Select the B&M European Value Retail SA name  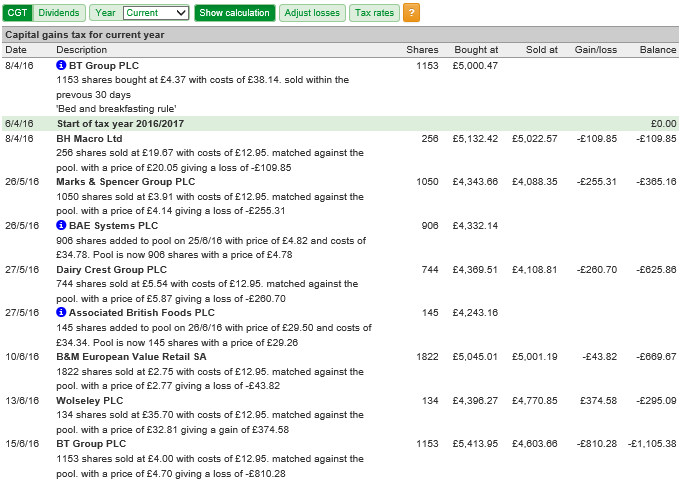[131, 357]
